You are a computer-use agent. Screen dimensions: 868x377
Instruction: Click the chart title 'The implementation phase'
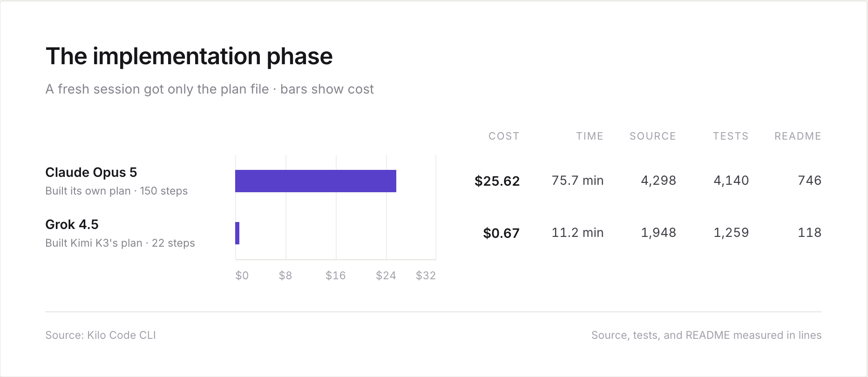tap(189, 57)
